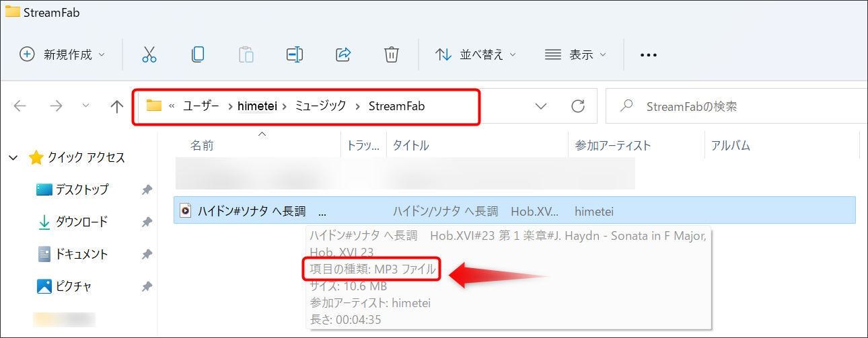Image resolution: width=868 pixels, height=338 pixels.
Task: Click the folder icon in address bar
Action: [155, 105]
